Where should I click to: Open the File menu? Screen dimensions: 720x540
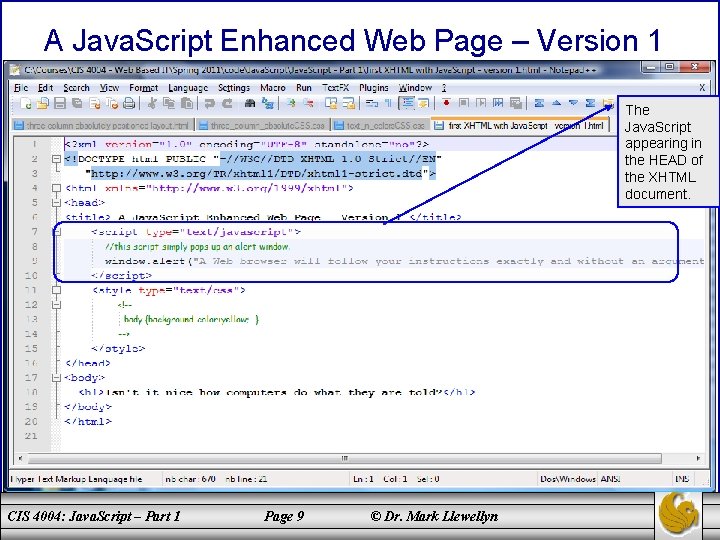(21, 88)
